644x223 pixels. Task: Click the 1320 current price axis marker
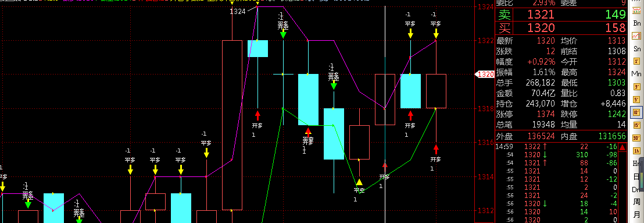(x=484, y=75)
